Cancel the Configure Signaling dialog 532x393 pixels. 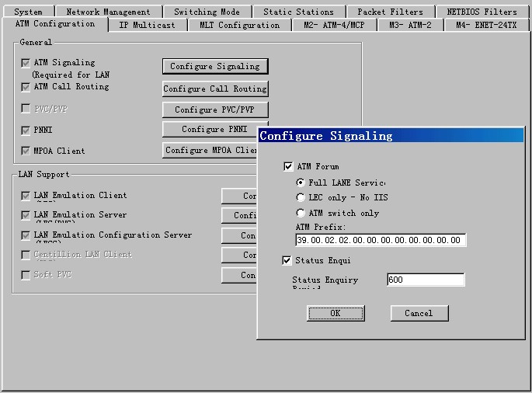[419, 313]
